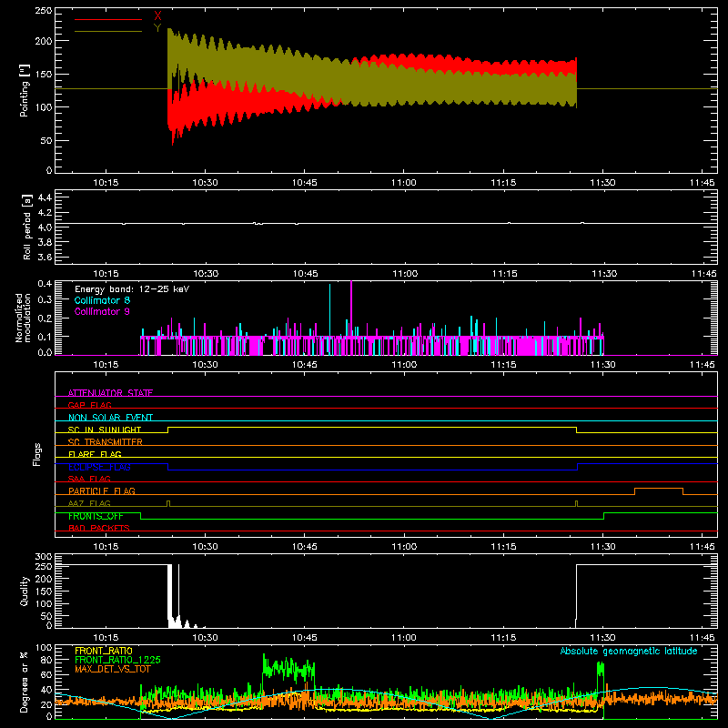Click the 80 tick on the Degrees axis
Image resolution: width=728 pixels, height=728 pixels.
[x=46, y=660]
